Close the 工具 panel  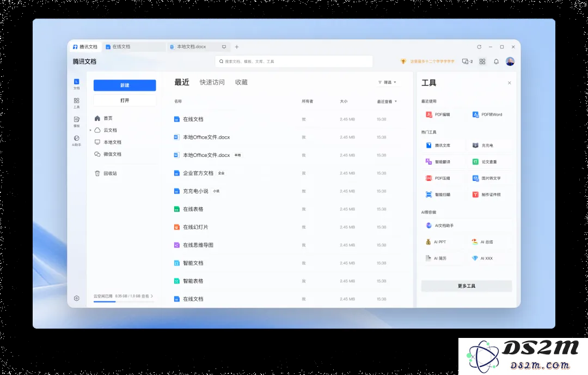[509, 83]
